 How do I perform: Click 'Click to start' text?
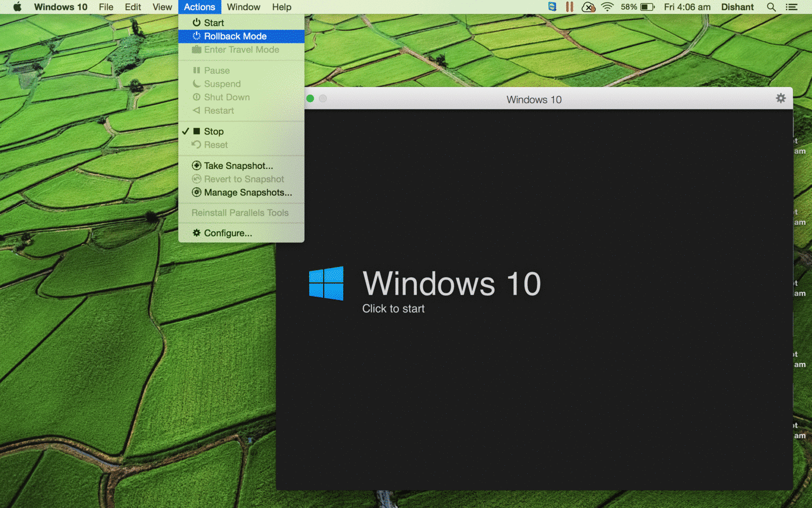click(x=394, y=309)
